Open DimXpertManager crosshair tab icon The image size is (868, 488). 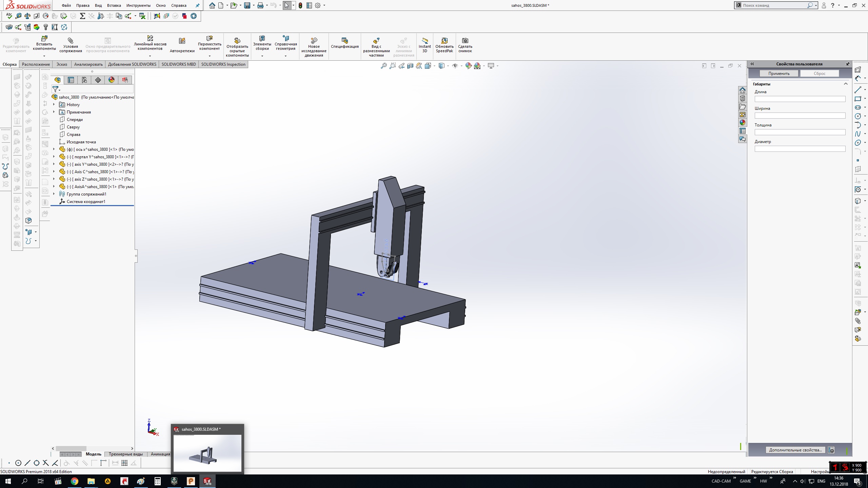point(98,80)
